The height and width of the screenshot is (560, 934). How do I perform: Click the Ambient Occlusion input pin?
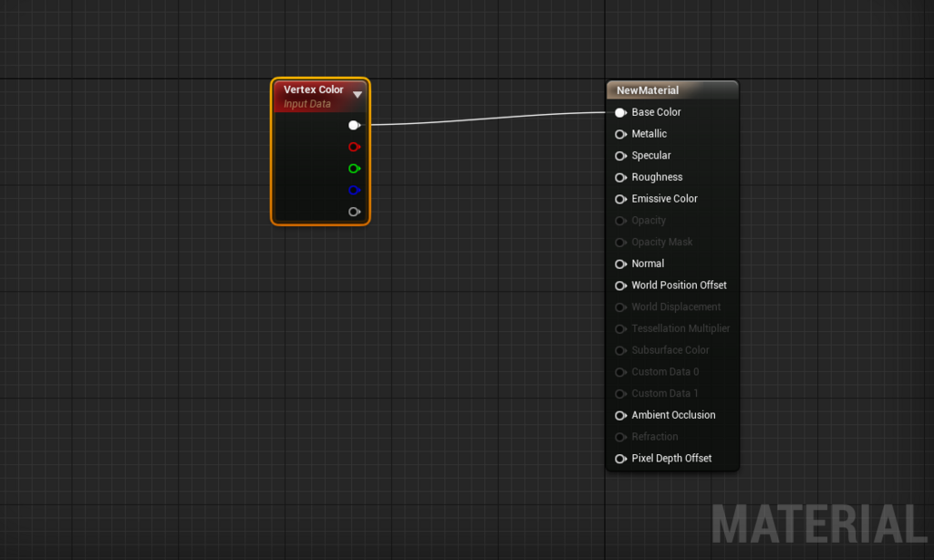(620, 415)
